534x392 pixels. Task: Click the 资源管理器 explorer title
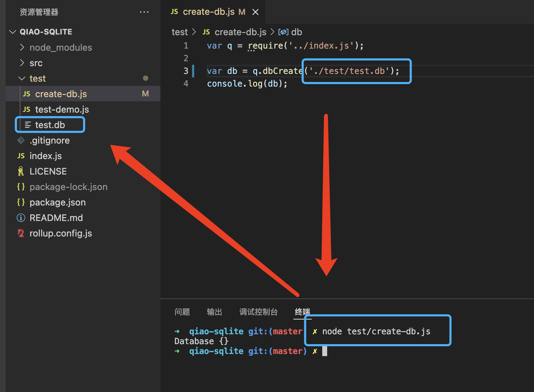[39, 12]
